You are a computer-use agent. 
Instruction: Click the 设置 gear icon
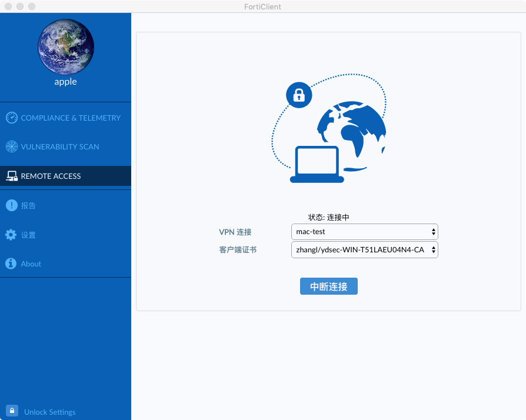point(11,235)
